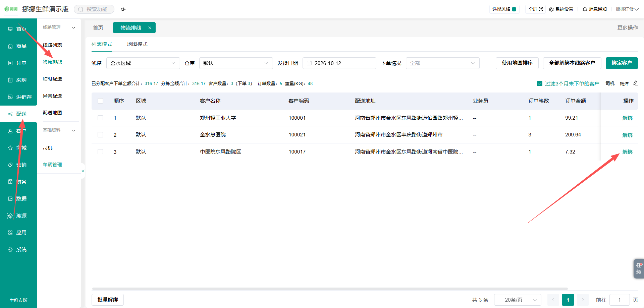644x308 pixels.
Task: Open the 20条/页 page size dropdown
Action: click(x=518, y=300)
